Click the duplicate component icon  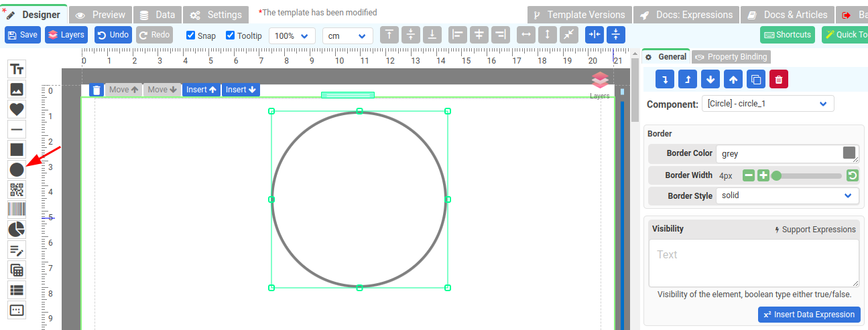(x=756, y=79)
